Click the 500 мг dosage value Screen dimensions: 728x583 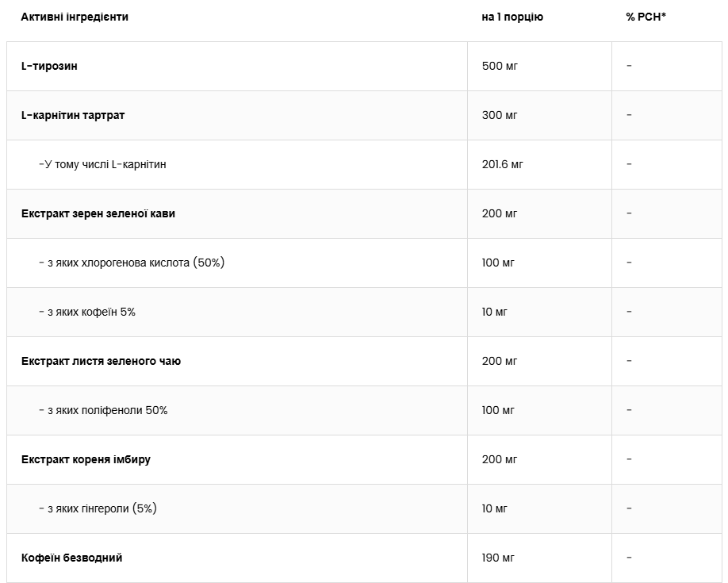pyautogui.click(x=500, y=66)
